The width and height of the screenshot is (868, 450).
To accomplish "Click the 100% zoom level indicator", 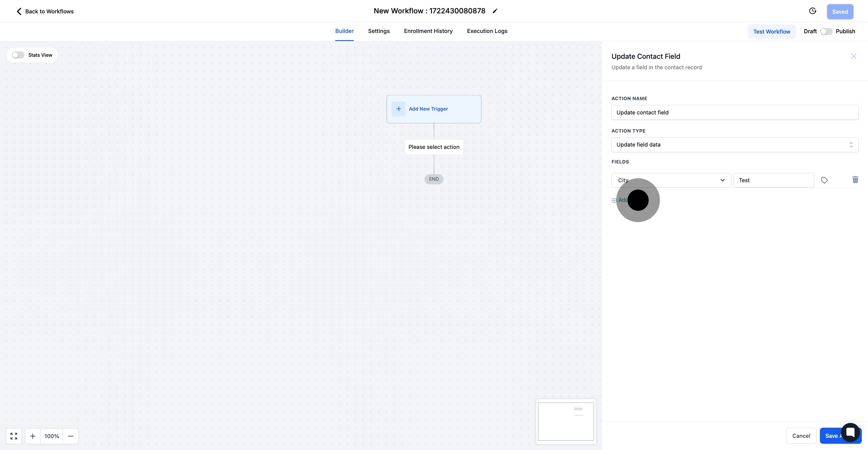I will coord(51,436).
